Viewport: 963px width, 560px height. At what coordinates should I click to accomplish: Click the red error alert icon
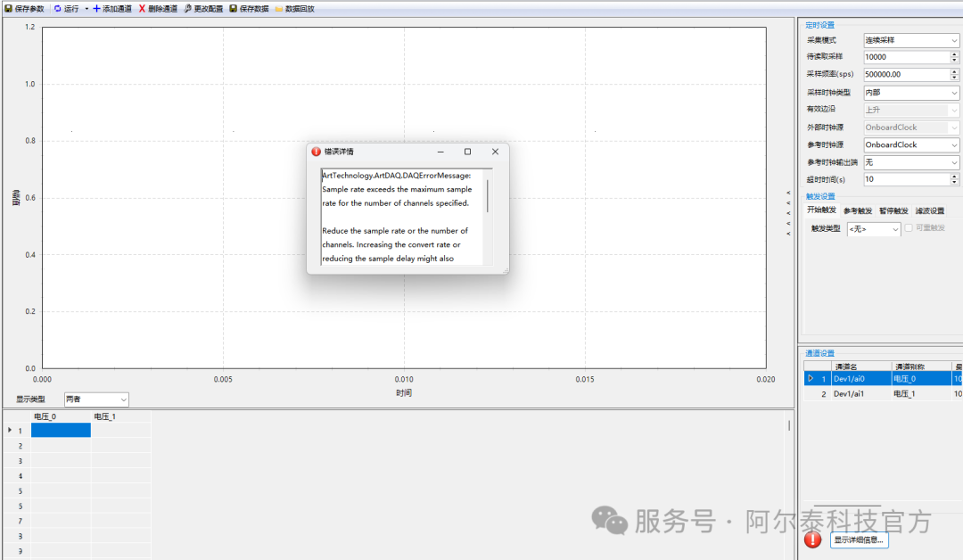click(x=812, y=539)
